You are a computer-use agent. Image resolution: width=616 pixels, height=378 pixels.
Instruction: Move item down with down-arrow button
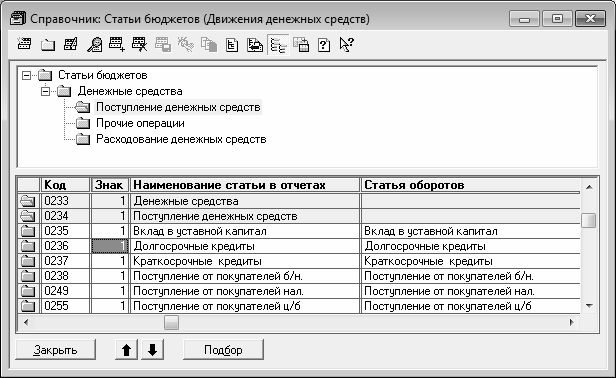tap(152, 350)
